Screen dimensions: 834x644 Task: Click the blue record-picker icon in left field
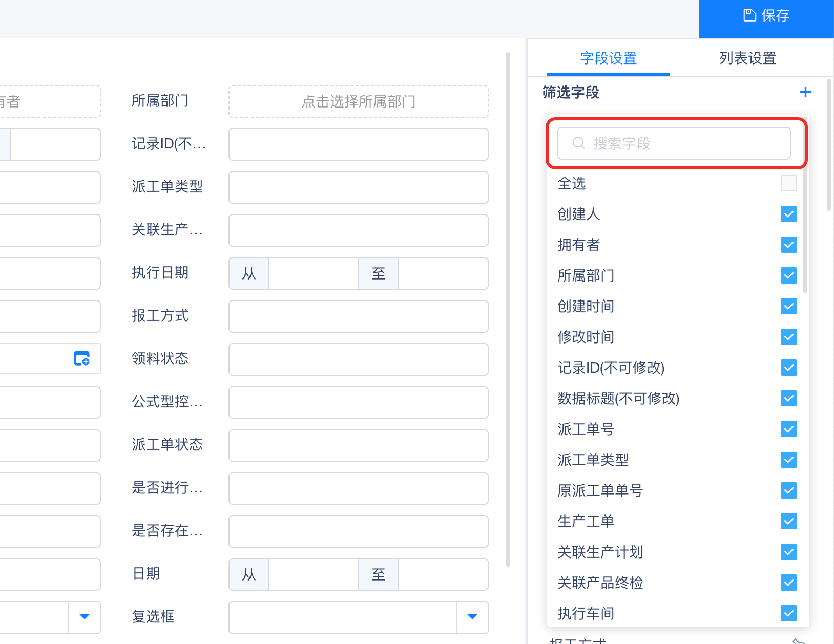(x=82, y=358)
